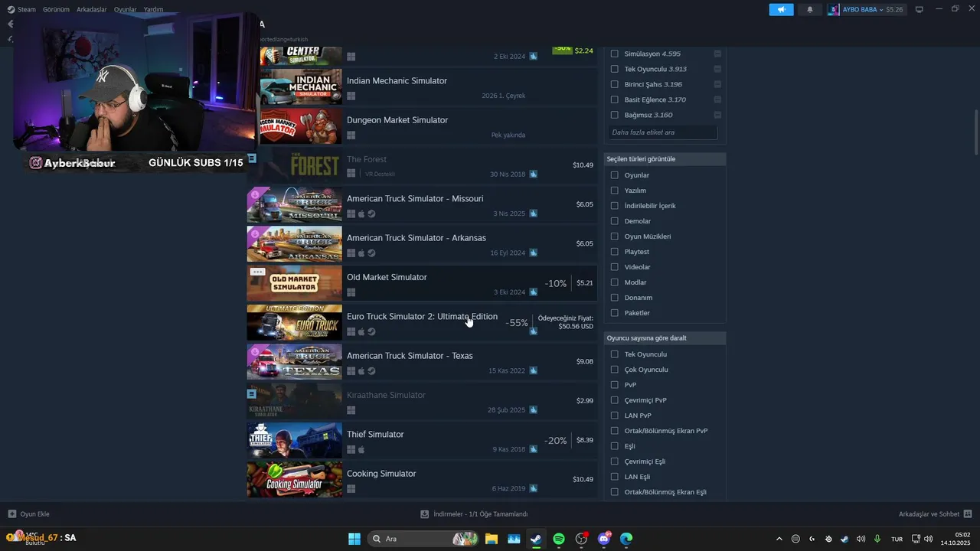Open Dungeon Market Simulator listing
The height and width of the screenshot is (551, 980).
[x=428, y=126]
